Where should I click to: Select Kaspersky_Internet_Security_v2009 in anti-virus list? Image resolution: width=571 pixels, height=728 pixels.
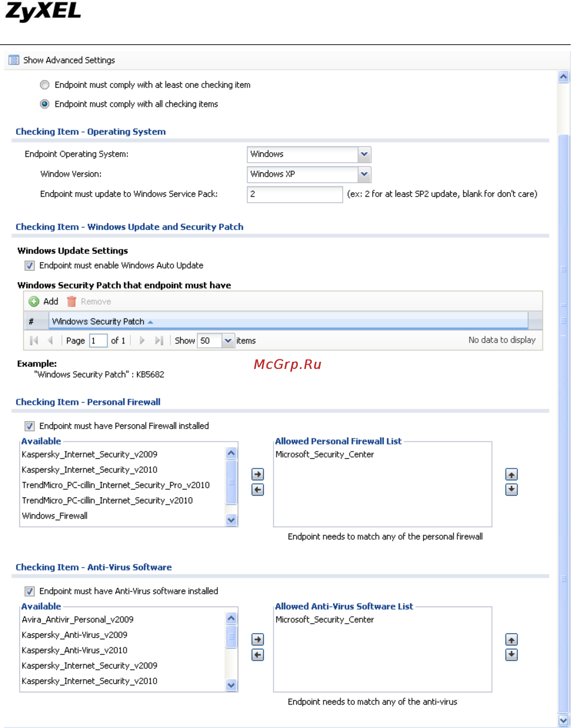pos(90,666)
